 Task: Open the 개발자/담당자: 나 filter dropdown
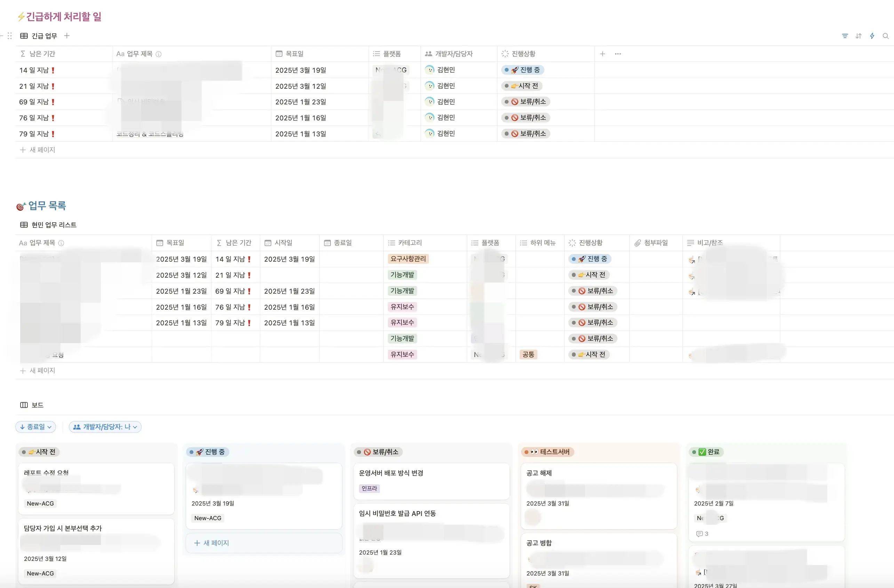click(105, 427)
